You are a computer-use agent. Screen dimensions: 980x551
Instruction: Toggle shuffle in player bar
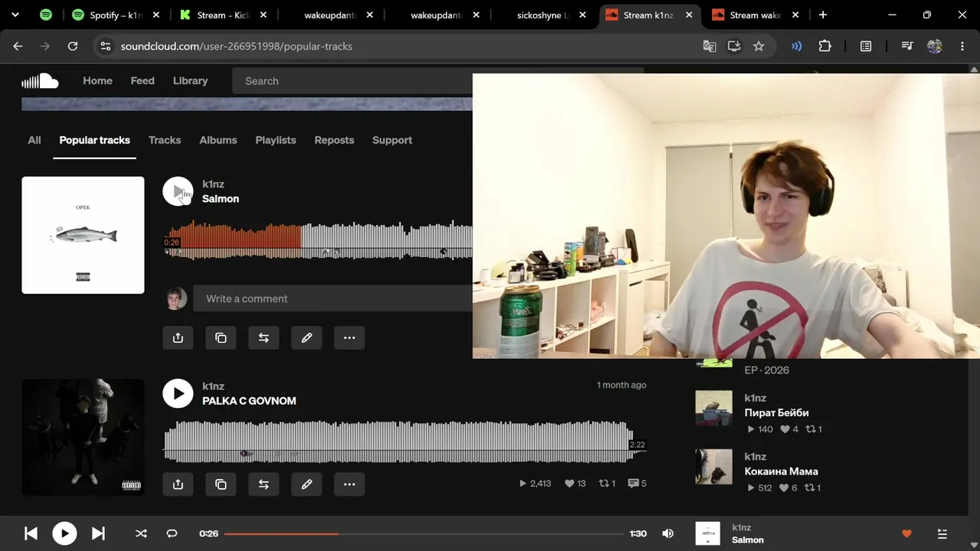click(x=141, y=533)
